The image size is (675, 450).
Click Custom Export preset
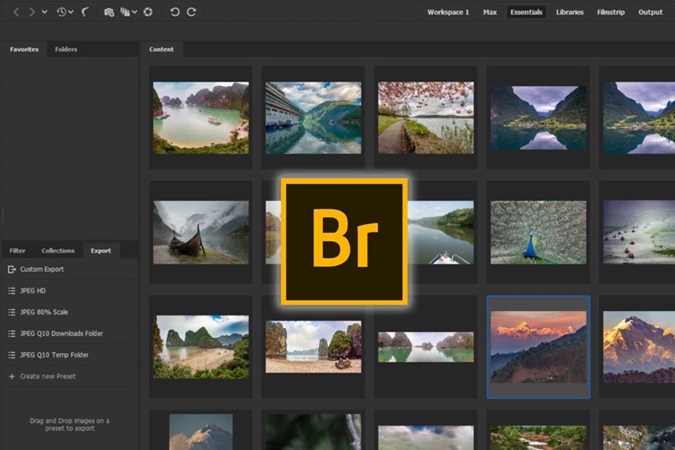[69, 269]
